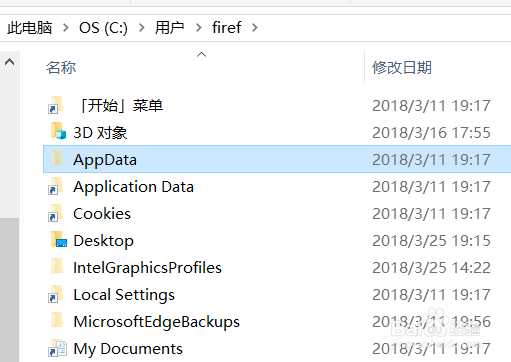Click the navigation pane scroll up arrow
This screenshot has width=511, height=362.
(9, 62)
